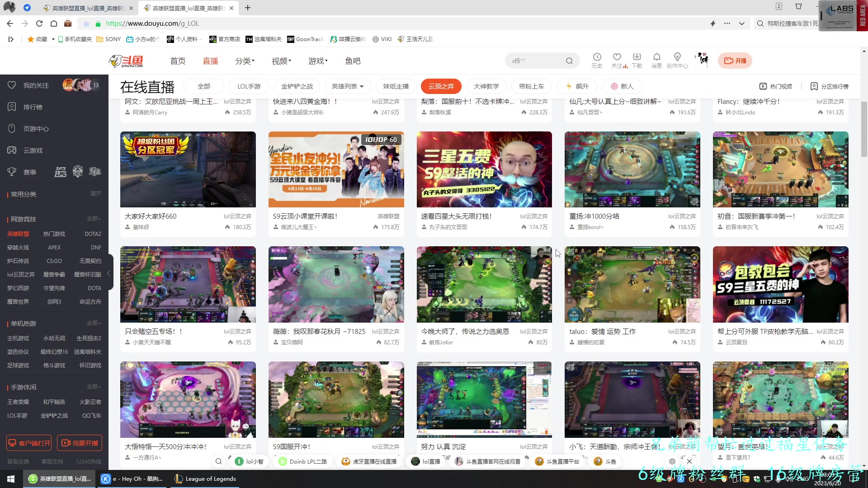This screenshot has width=868, height=488.
Task: Open stream thumbnail 速看四星大头无限打钱
Action: pos(484,169)
